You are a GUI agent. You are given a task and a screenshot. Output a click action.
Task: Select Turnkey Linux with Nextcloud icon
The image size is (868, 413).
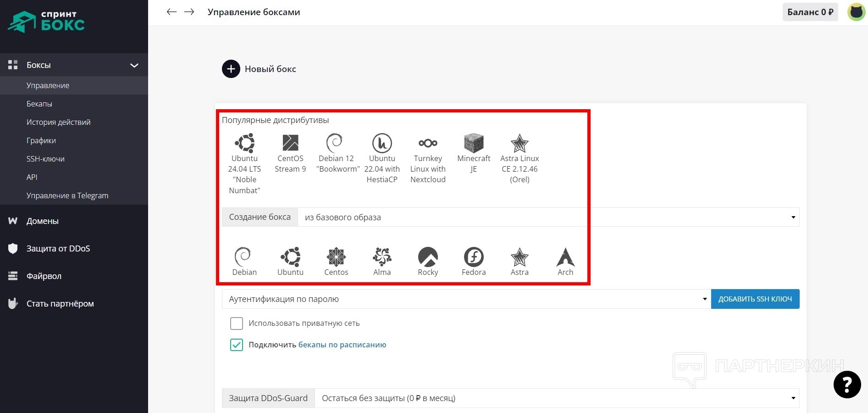(x=428, y=143)
